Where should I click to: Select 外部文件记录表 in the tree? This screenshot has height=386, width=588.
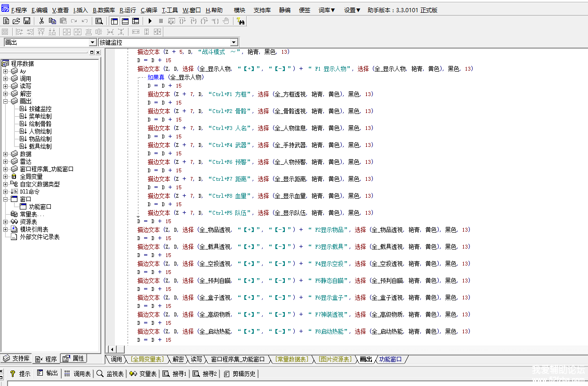click(x=40, y=237)
